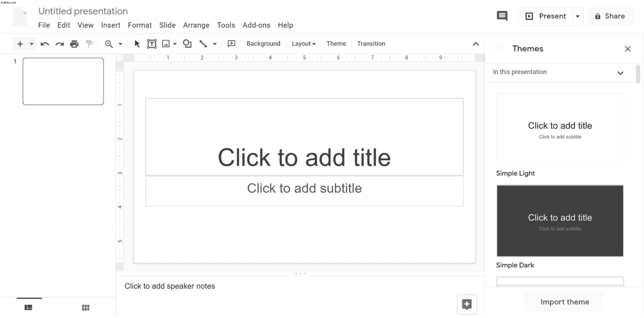Open the Present options dropdown arrow
Viewport: 644px width, 318px height.
tap(578, 16)
